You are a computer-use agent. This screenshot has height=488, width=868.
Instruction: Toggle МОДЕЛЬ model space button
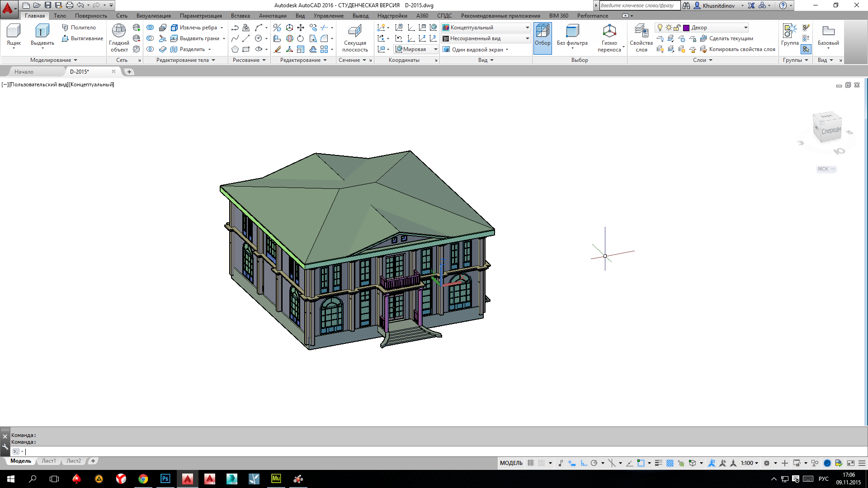coord(511,463)
